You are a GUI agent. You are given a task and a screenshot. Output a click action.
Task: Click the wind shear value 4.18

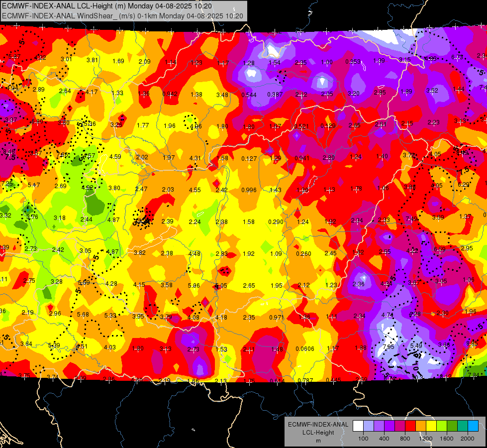click(221, 318)
